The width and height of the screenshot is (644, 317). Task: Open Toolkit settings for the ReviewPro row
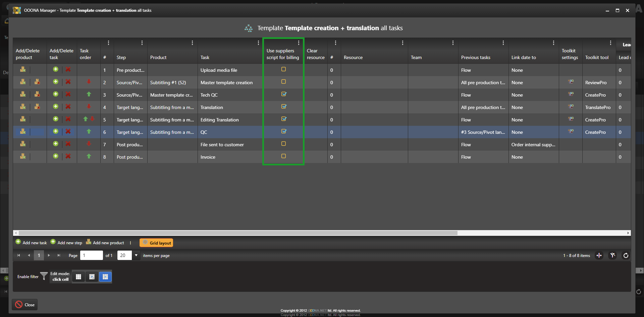[x=571, y=82]
